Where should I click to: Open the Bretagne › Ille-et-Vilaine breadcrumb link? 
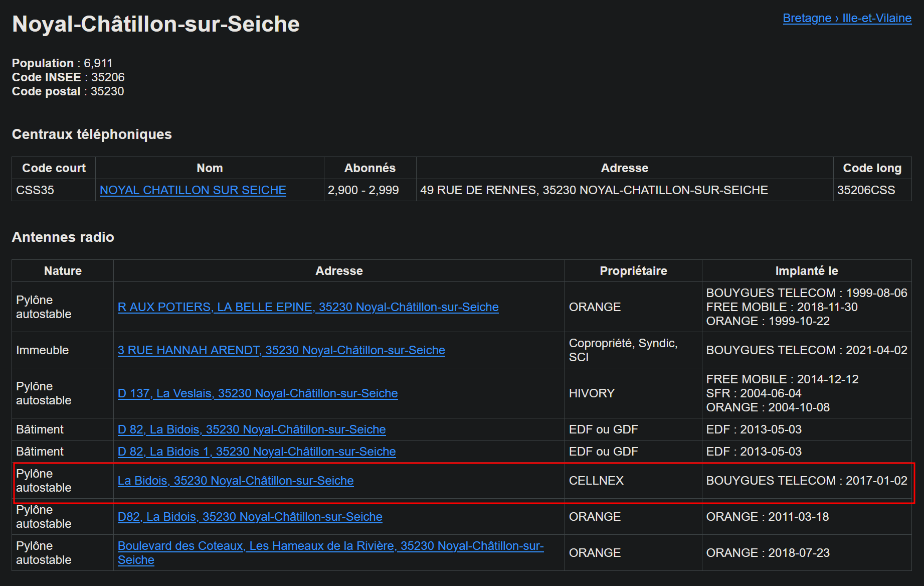coord(847,18)
